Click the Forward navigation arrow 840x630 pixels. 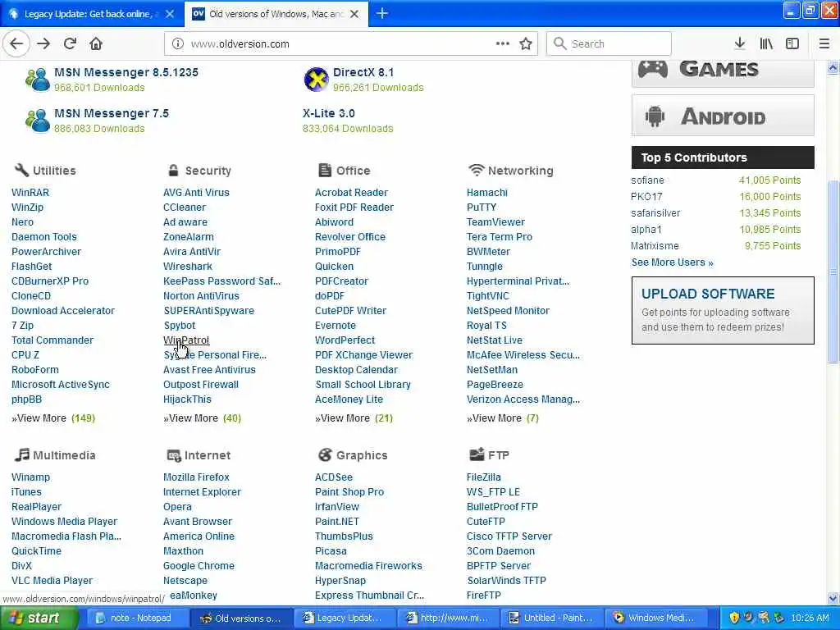coord(43,43)
